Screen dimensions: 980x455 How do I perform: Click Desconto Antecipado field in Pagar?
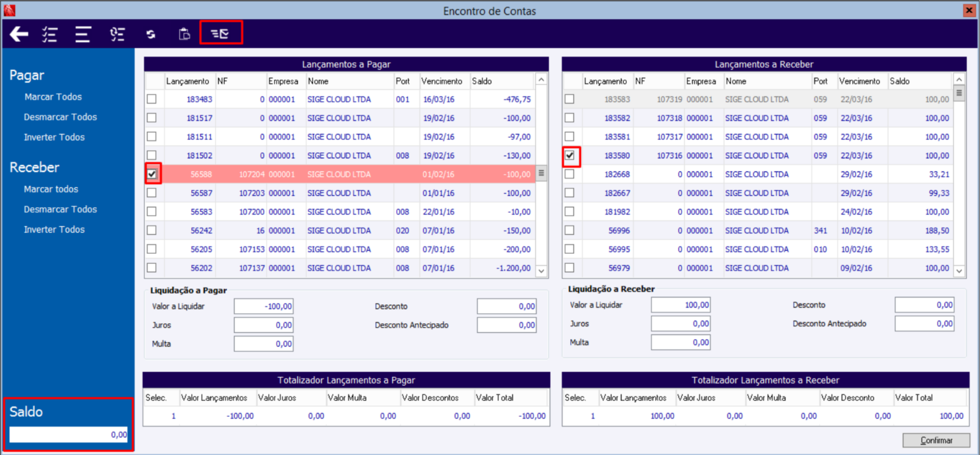(507, 325)
